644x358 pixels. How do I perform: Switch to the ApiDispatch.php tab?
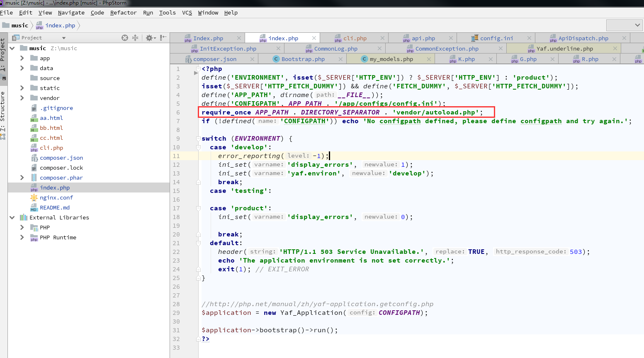pyautogui.click(x=583, y=38)
